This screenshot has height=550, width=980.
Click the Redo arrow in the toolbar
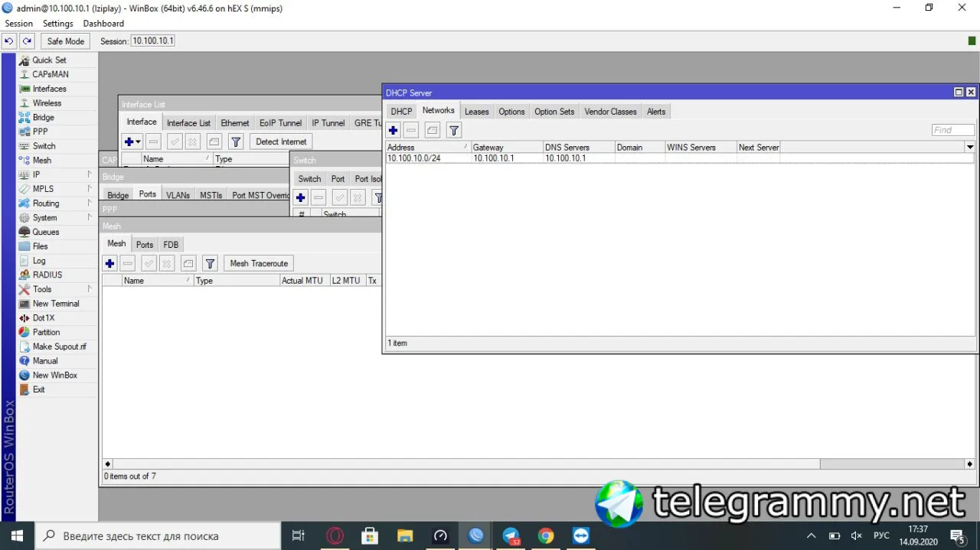[x=28, y=41]
